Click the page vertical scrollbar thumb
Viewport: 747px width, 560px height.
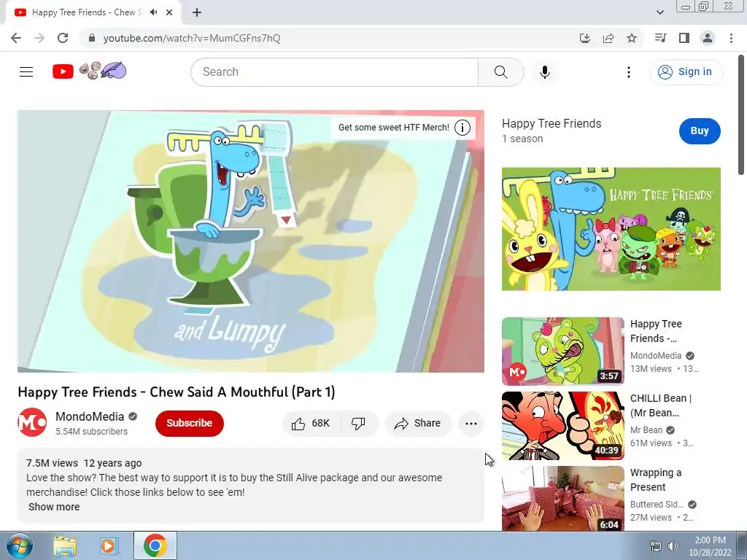point(741,114)
